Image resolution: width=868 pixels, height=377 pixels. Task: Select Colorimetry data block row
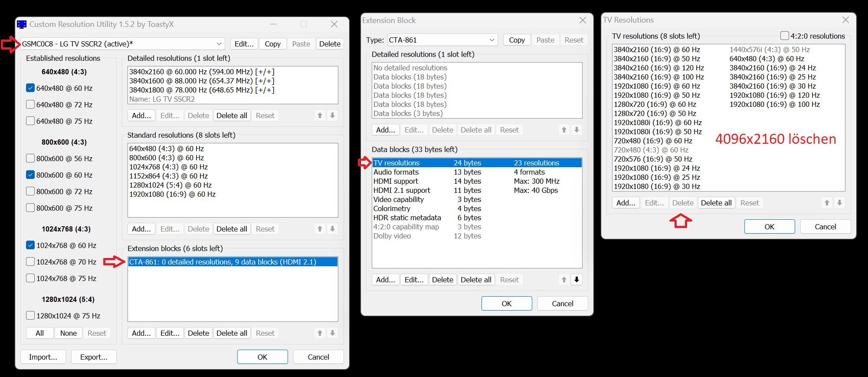point(477,208)
